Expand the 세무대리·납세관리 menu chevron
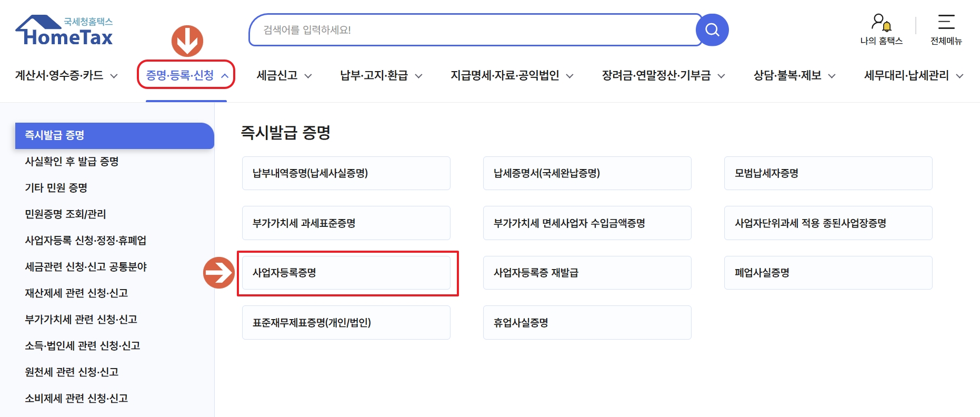The height and width of the screenshot is (417, 980). pyautogui.click(x=960, y=76)
